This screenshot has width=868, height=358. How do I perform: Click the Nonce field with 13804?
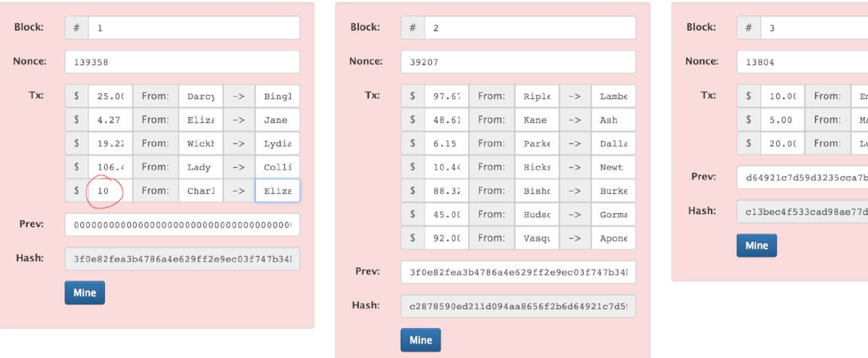802,61
